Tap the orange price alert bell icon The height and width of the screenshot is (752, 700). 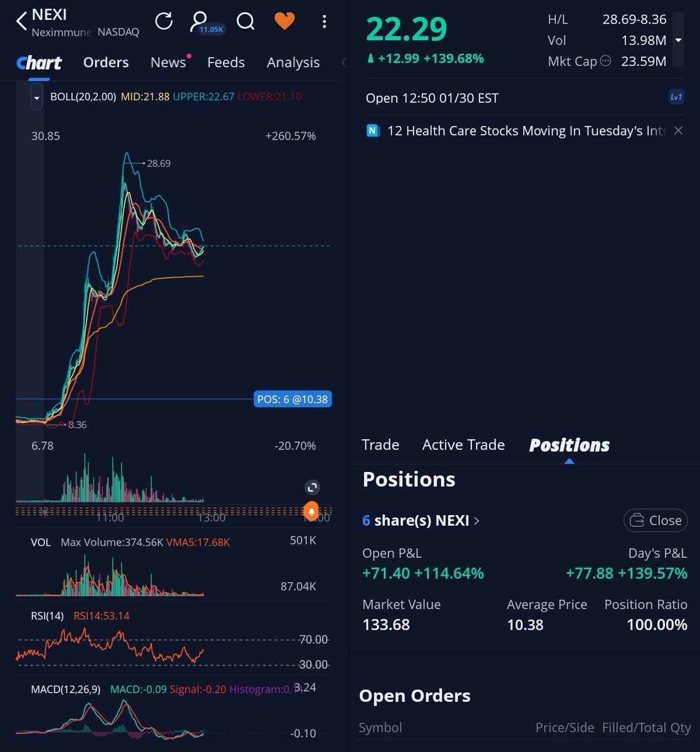311,511
